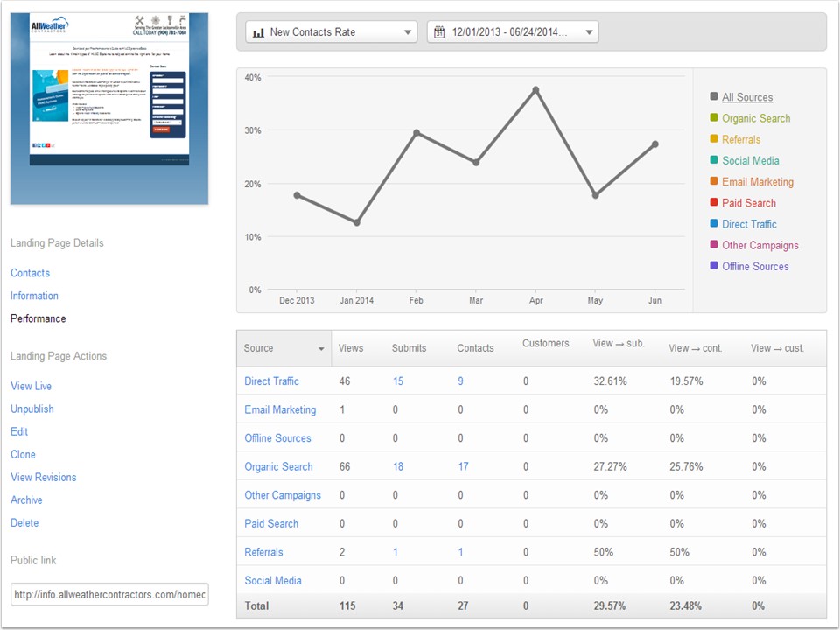
Task: Click the Views column header
Action: point(350,347)
